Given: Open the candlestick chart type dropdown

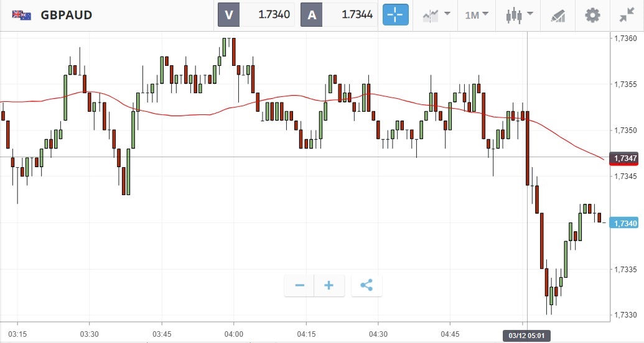Looking at the screenshot, I should coord(519,15).
